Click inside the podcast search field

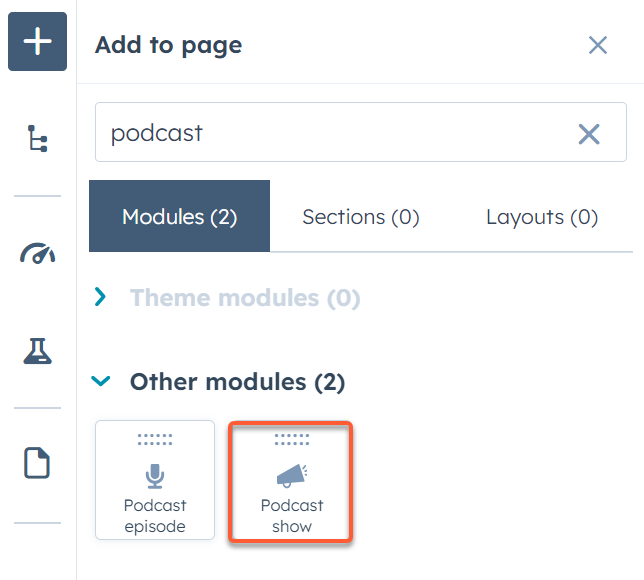337,132
